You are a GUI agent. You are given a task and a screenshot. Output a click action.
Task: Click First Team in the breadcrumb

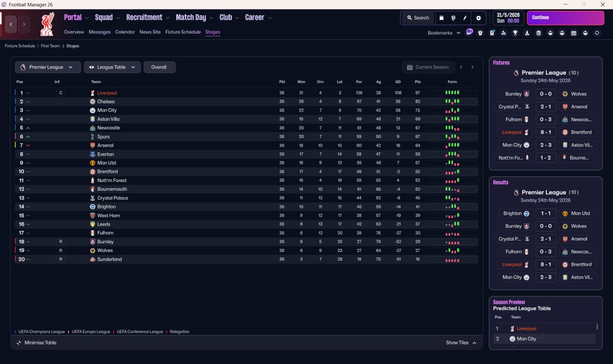tap(50, 46)
